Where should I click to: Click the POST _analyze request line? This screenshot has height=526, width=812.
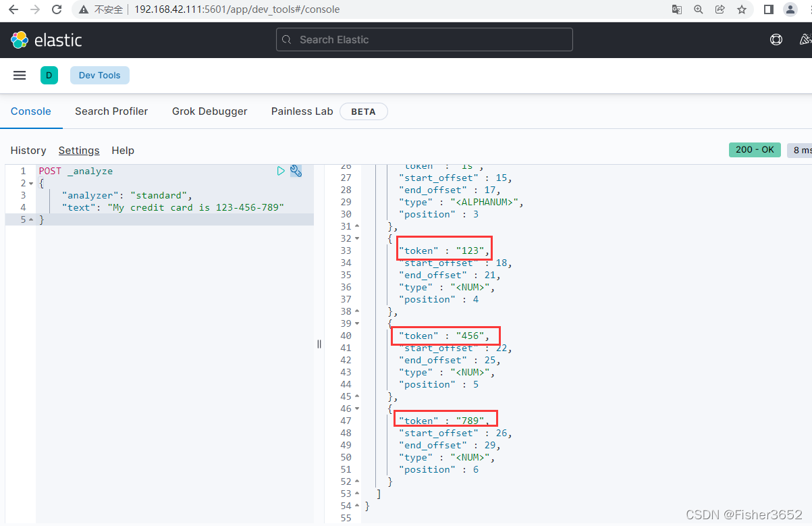coord(76,171)
